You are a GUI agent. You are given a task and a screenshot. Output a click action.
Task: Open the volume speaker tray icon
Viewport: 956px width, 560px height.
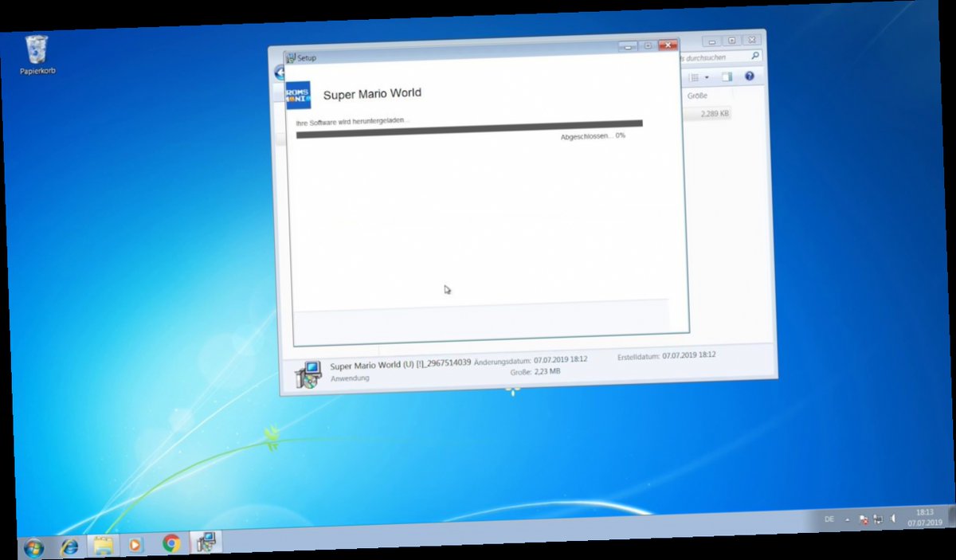(x=891, y=519)
